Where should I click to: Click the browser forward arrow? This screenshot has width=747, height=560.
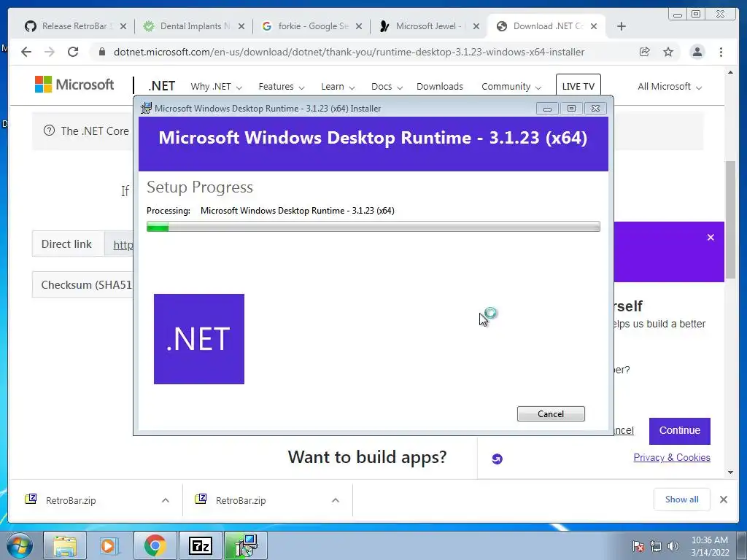click(x=50, y=52)
